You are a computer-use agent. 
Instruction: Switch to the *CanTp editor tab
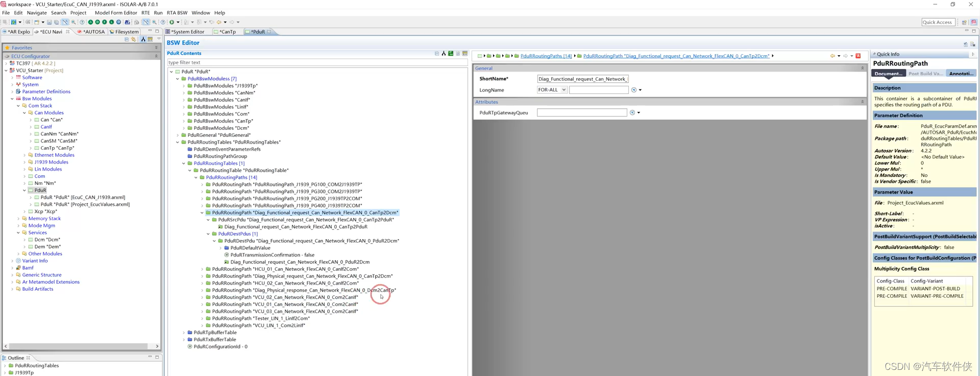tap(227, 32)
